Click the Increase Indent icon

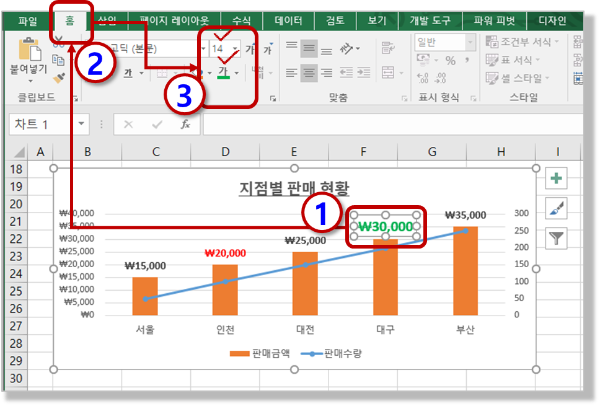[364, 73]
